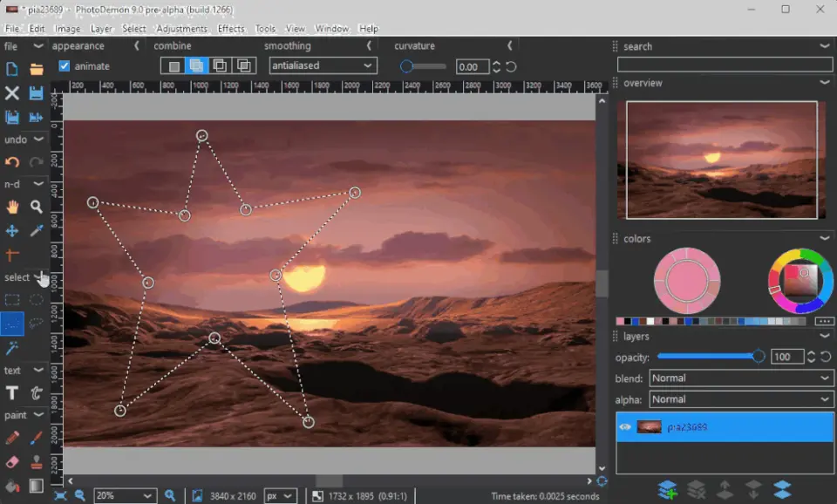Viewport: 837px width, 504px height.
Task: Choose the third combine mode, Subtract from selection
Action: pos(220,65)
